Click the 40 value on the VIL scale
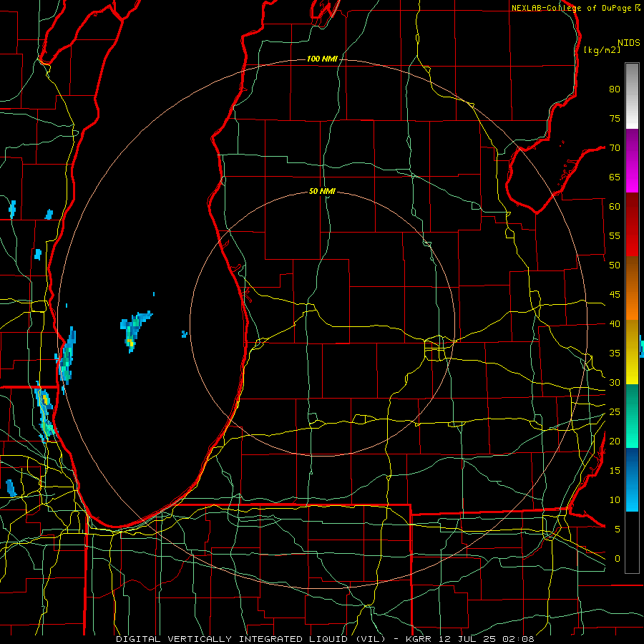 tap(615, 324)
